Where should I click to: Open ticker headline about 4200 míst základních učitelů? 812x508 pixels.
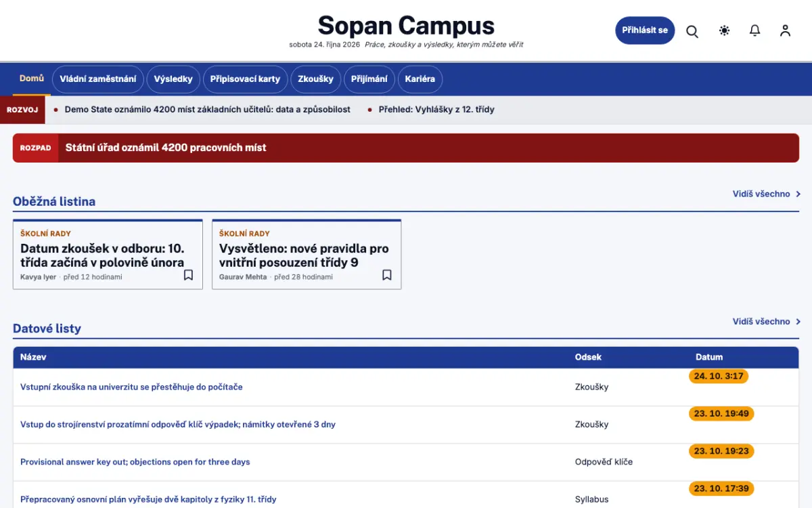[x=207, y=109]
